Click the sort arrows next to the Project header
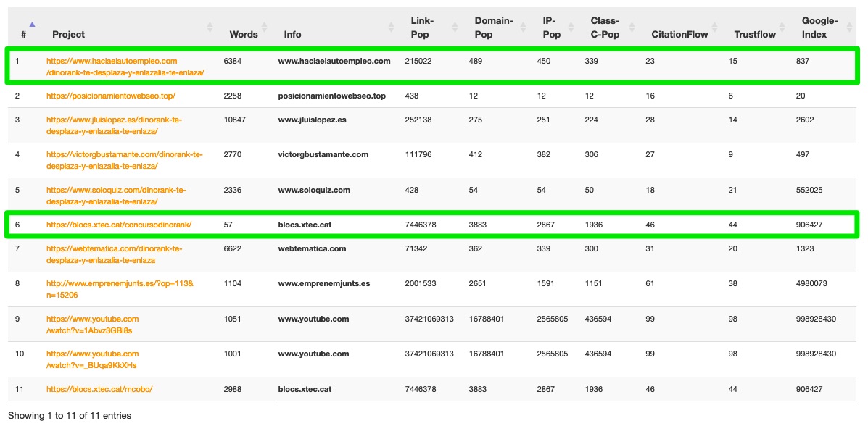Viewport: 868px width, 426px height. tap(210, 28)
